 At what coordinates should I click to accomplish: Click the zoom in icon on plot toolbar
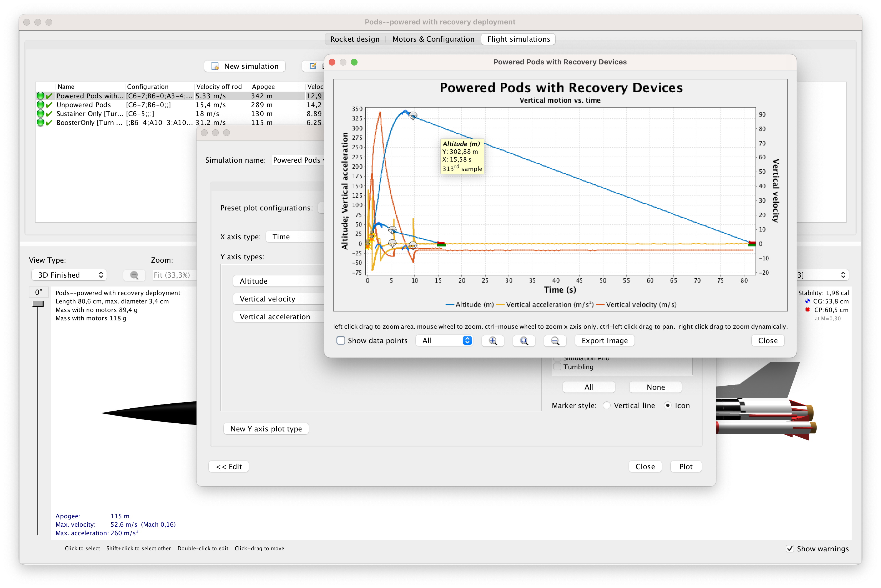pyautogui.click(x=493, y=340)
